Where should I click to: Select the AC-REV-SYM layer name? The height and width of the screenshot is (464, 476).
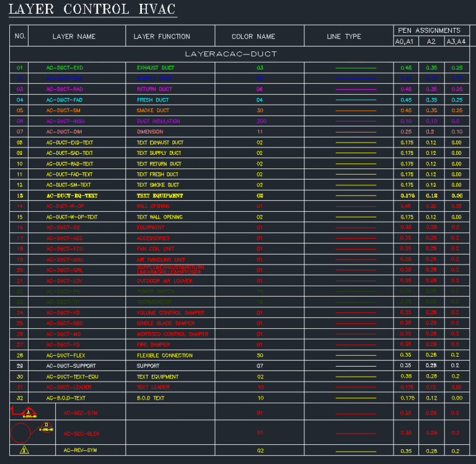[x=80, y=450]
